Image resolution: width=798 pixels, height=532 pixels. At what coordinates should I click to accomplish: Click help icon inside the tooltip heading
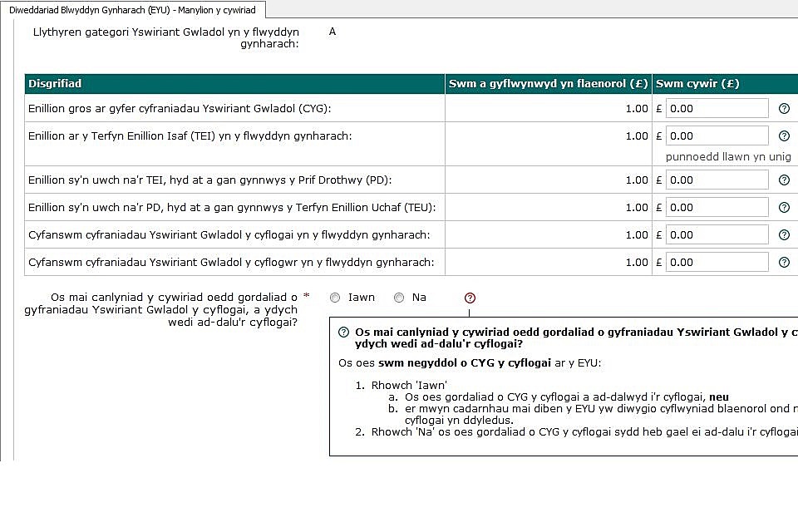tap(343, 332)
